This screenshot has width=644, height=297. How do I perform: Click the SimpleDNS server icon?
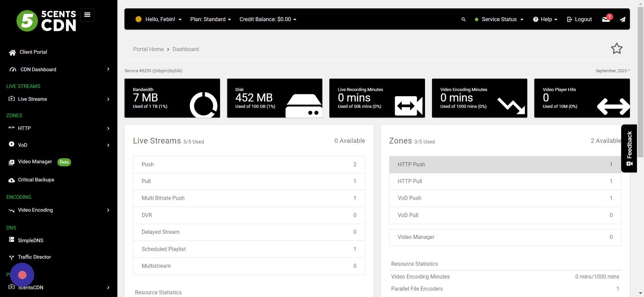[11, 240]
